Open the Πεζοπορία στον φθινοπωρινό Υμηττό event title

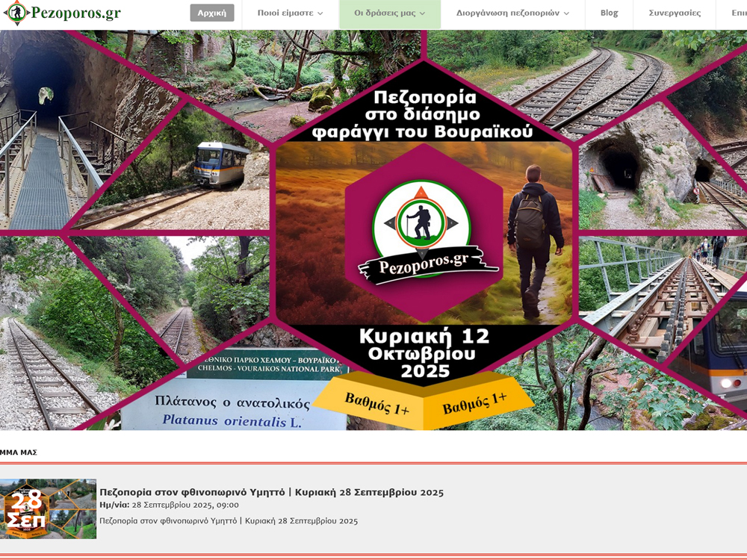[272, 492]
